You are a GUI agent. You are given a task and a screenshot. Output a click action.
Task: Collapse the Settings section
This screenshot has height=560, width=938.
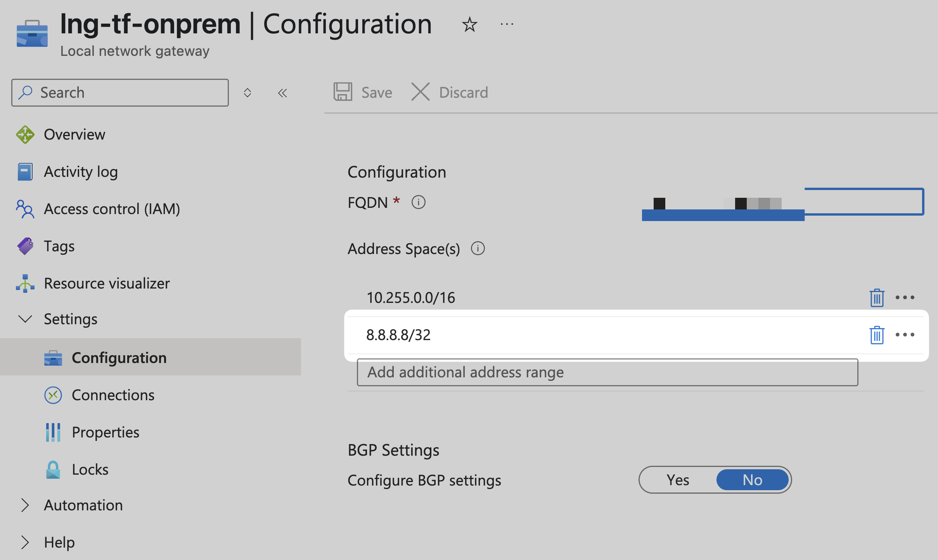[x=26, y=319]
